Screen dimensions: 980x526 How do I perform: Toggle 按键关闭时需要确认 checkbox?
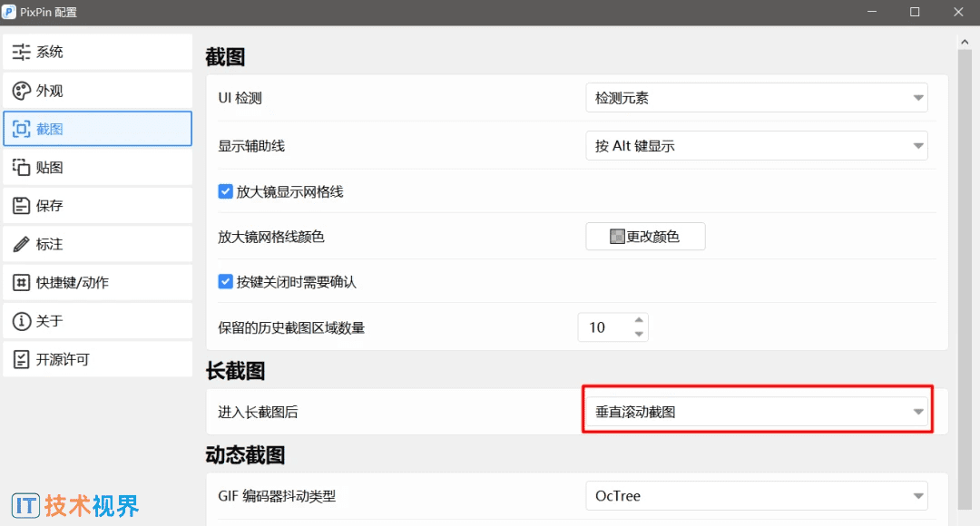pos(226,281)
